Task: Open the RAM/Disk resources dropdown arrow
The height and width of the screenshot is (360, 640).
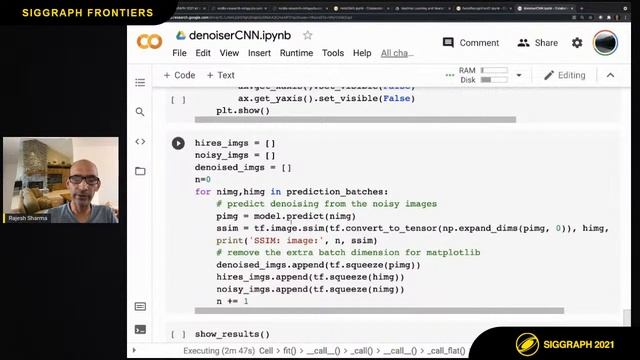Action: tap(519, 75)
